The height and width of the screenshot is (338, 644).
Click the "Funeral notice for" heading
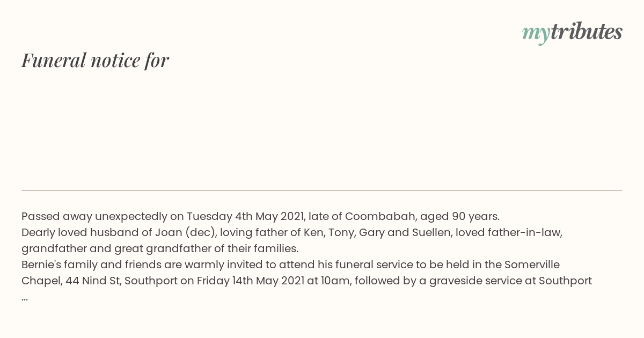(x=95, y=60)
